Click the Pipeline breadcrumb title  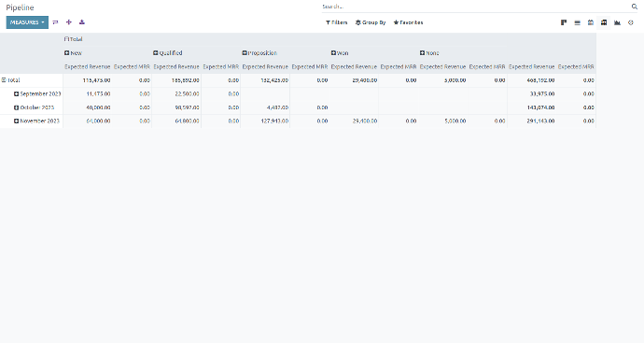point(20,7)
